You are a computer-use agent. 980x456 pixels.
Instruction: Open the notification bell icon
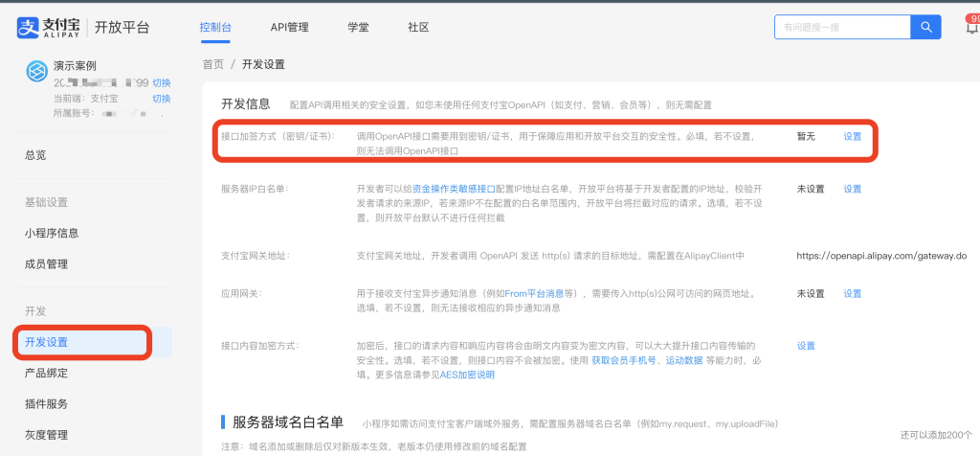tap(971, 27)
